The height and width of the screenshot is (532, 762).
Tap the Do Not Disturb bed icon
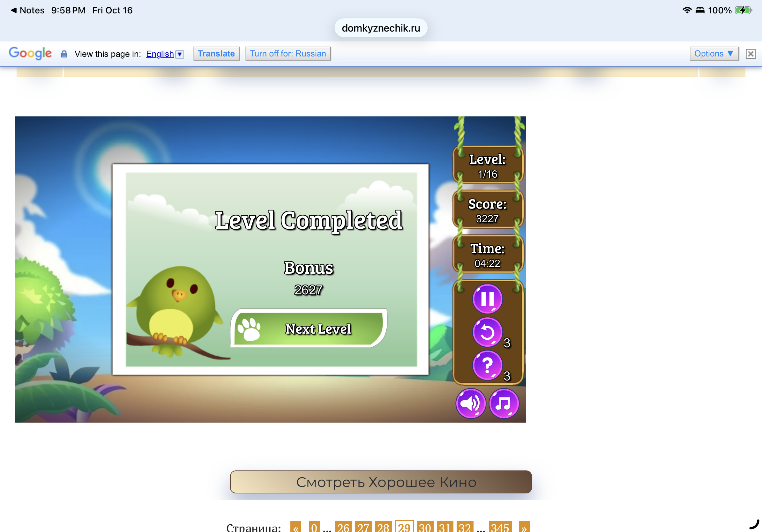click(700, 11)
